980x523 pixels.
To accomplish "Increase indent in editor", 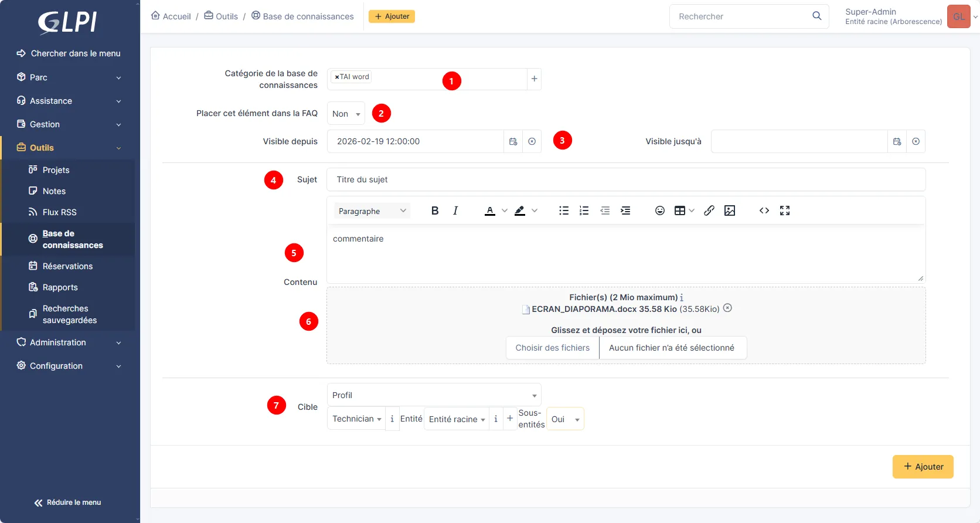I will pyautogui.click(x=625, y=210).
